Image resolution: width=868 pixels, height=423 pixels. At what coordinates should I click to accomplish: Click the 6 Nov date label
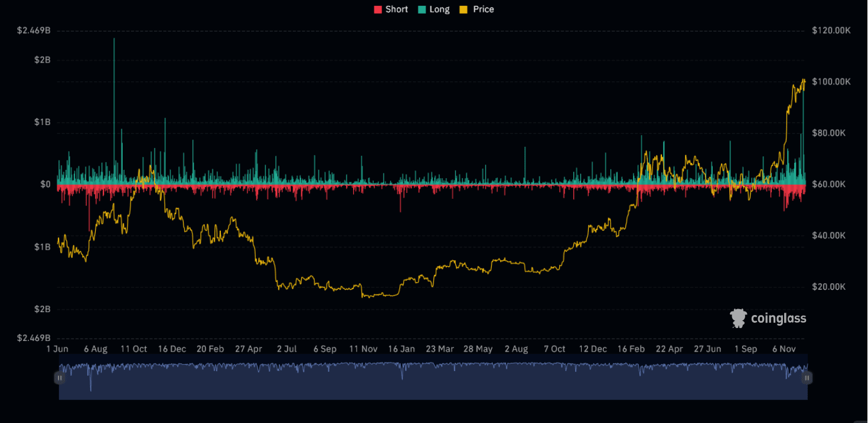pos(784,349)
